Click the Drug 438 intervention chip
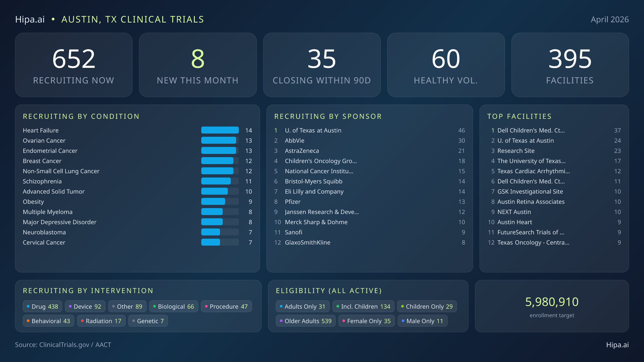 [x=42, y=306]
